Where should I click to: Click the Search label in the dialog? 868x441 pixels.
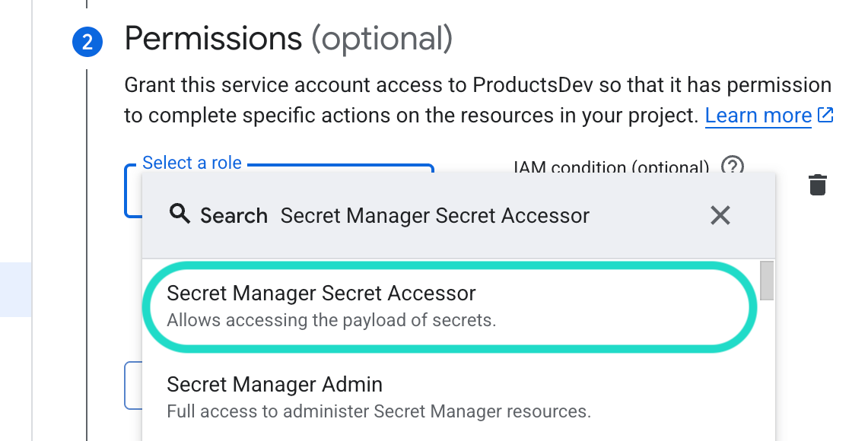point(233,215)
